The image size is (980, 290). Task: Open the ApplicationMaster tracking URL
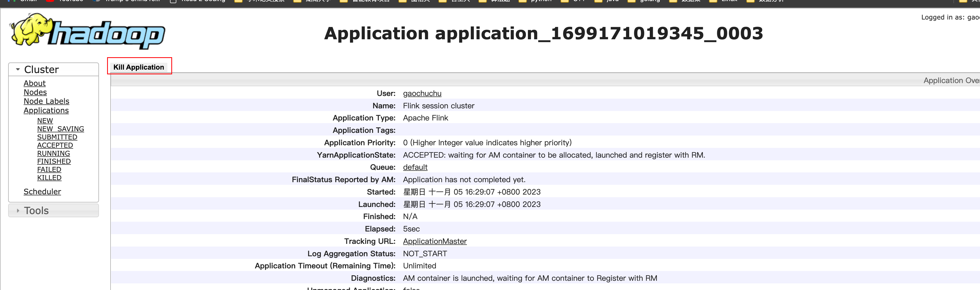434,241
